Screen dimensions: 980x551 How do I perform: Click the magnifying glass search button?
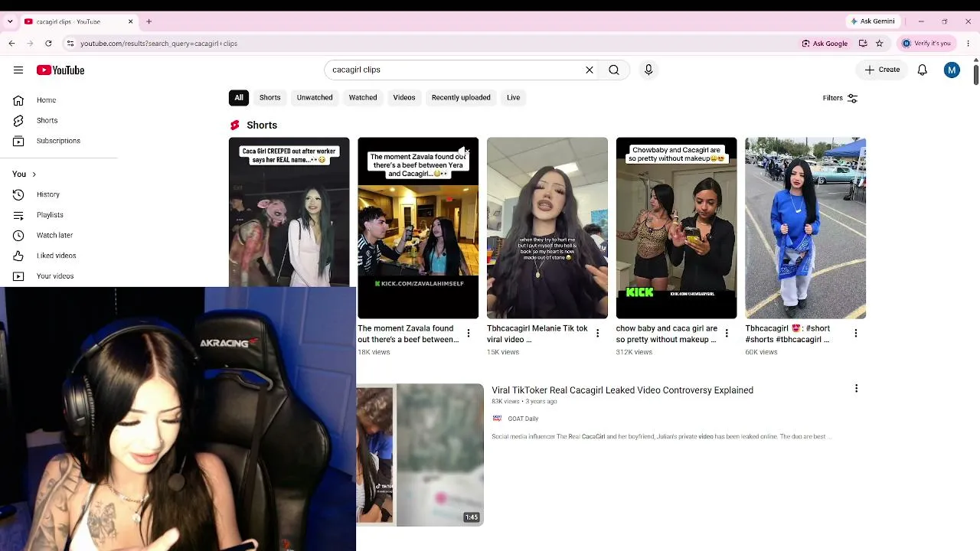(x=614, y=70)
